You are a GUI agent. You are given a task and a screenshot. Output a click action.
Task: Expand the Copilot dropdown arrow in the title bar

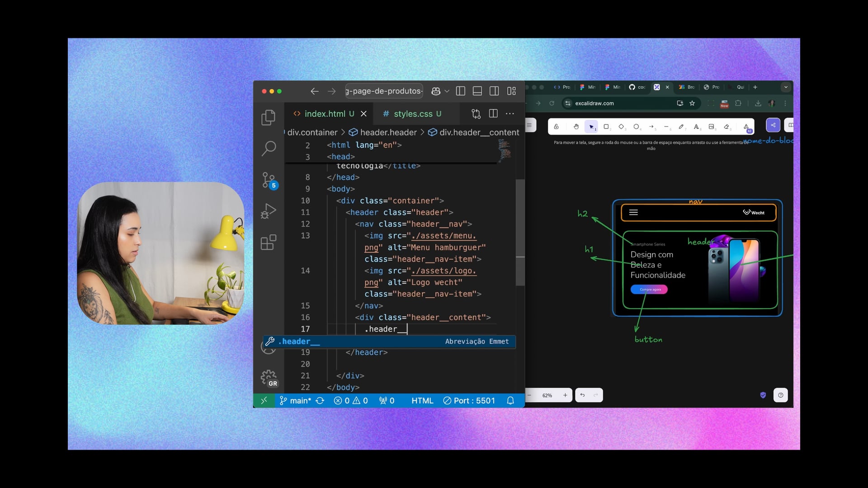point(447,91)
